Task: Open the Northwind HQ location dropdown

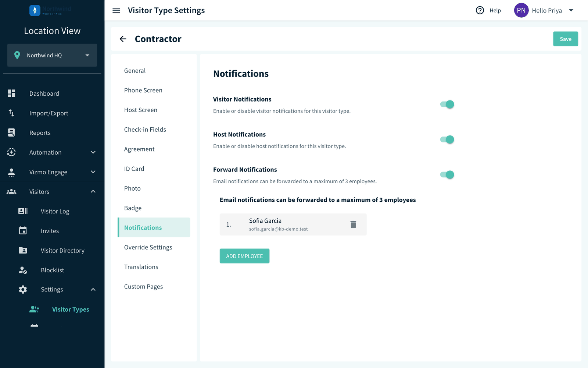Action: (52, 55)
